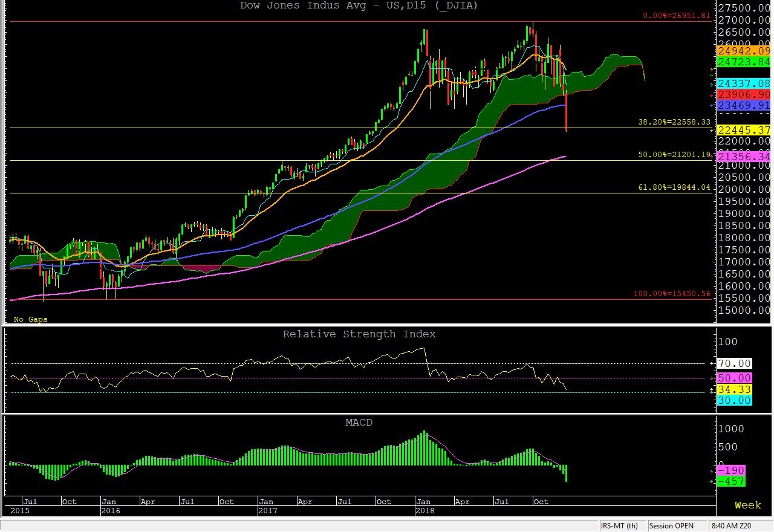
Task: Click the Dow Jones Indus Avg chart title
Action: click(360, 5)
